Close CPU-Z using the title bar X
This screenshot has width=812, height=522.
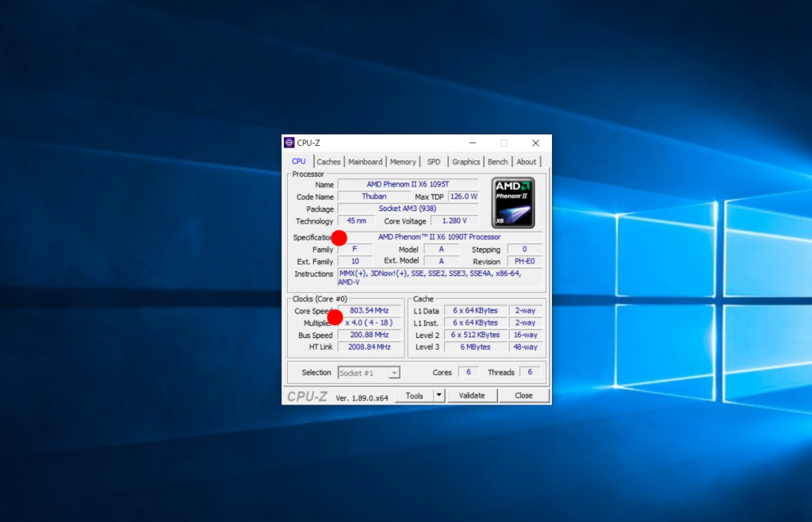tap(536, 143)
